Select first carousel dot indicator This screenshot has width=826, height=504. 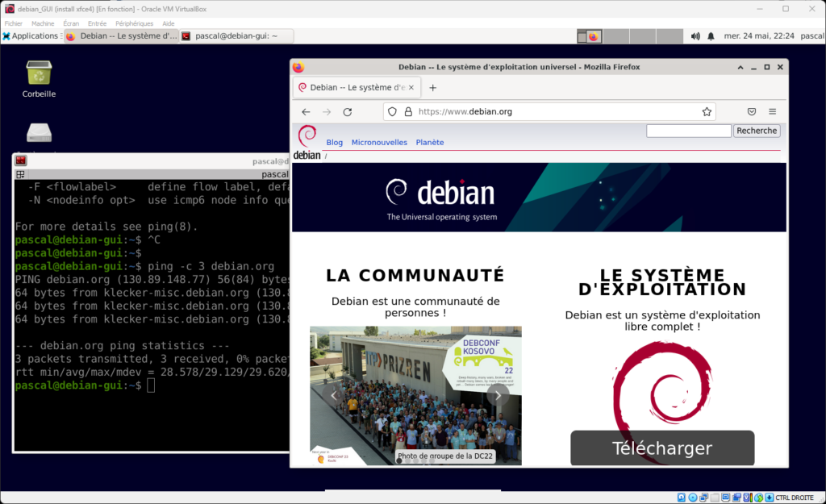tap(399, 460)
